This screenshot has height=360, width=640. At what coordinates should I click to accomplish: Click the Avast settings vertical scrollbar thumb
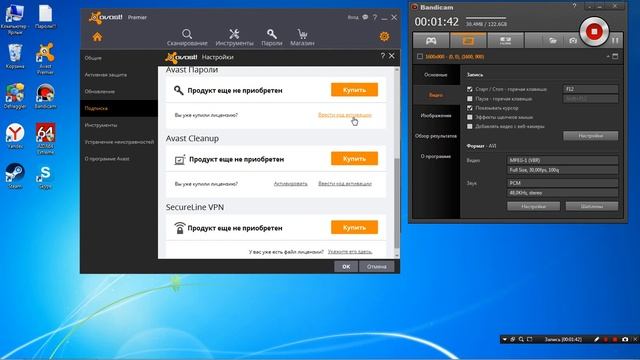pyautogui.click(x=397, y=203)
